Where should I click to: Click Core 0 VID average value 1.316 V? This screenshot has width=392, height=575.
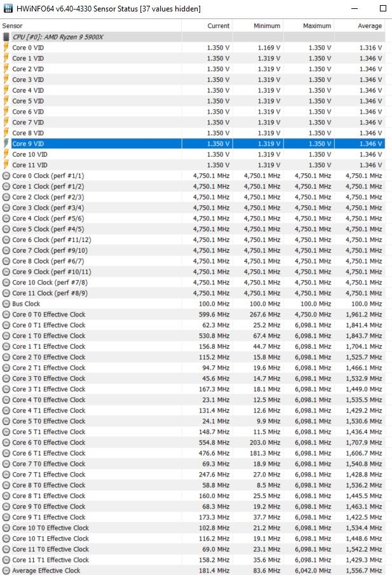point(371,47)
